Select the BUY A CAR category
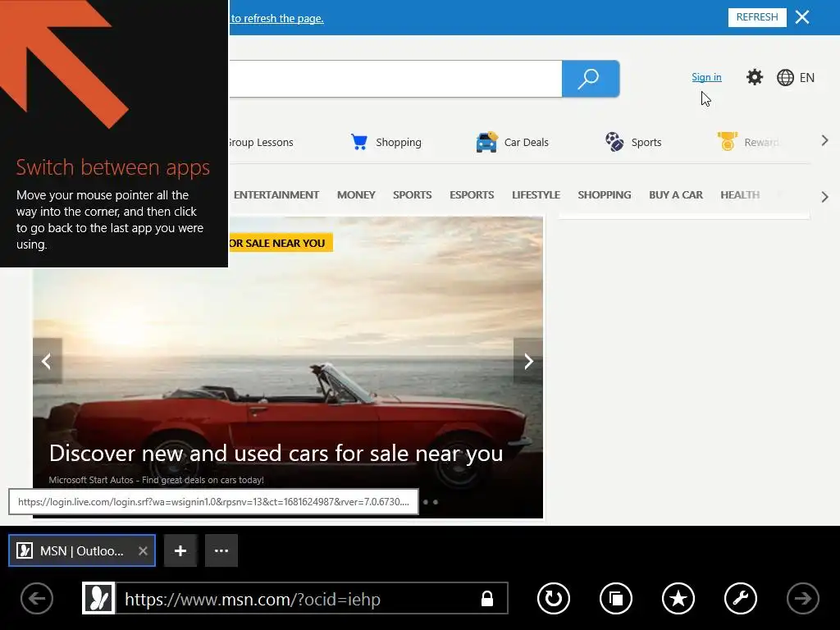Image resolution: width=840 pixels, height=630 pixels. 676,195
